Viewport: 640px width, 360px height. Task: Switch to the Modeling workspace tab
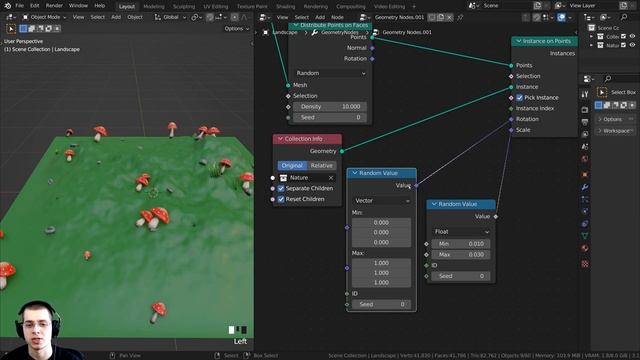(x=154, y=7)
